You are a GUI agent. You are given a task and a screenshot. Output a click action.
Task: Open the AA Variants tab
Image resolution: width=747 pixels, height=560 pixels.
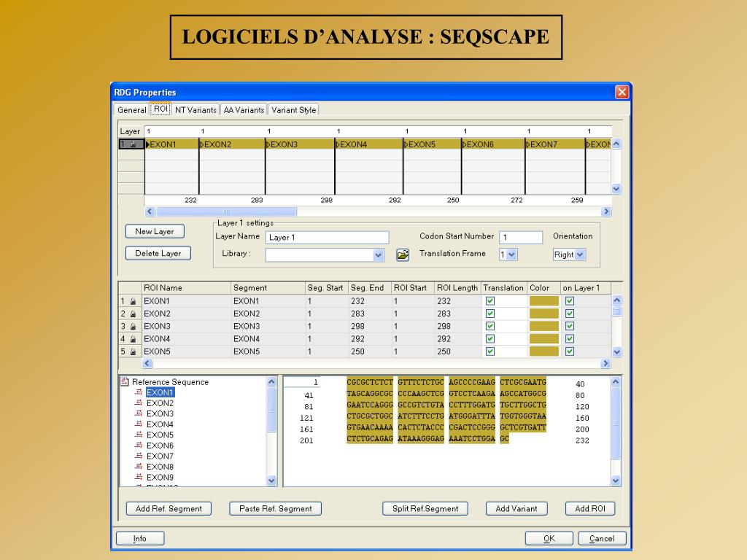point(244,110)
